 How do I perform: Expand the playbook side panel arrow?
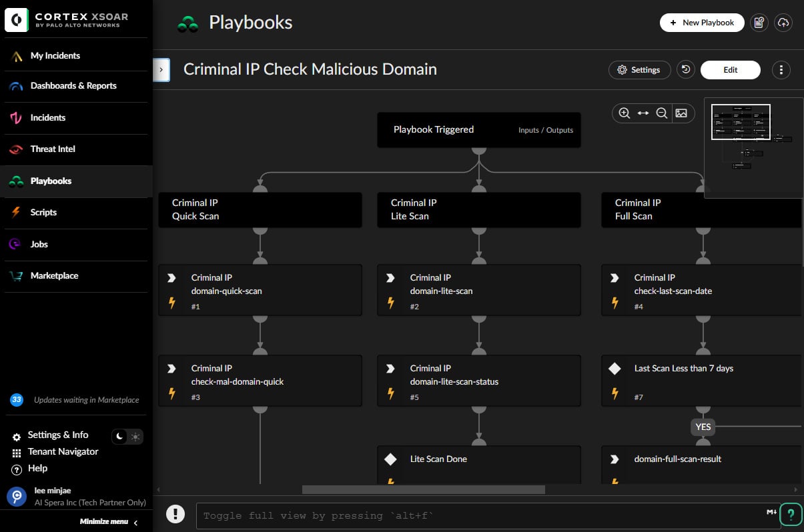161,69
